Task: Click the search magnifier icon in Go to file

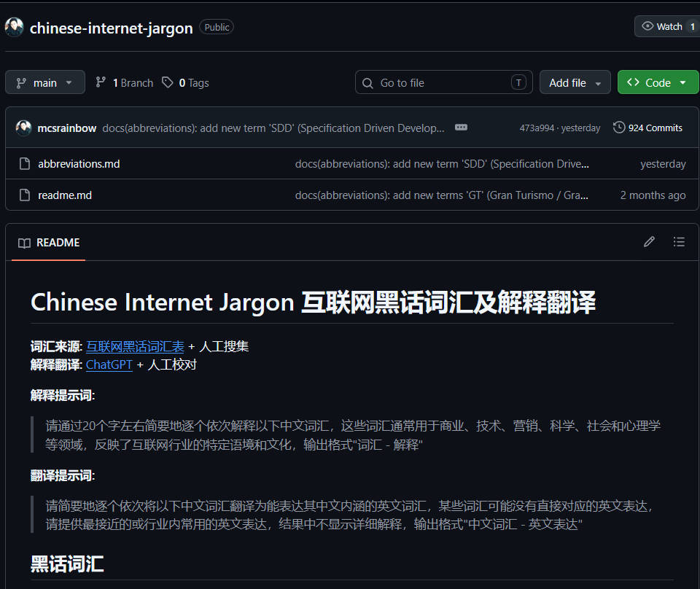Action: [367, 83]
